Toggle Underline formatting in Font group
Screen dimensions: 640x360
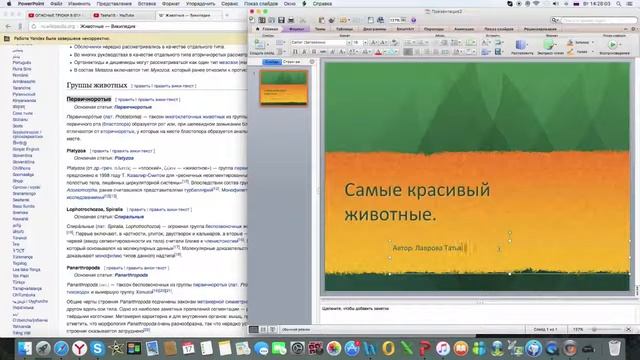click(x=314, y=52)
